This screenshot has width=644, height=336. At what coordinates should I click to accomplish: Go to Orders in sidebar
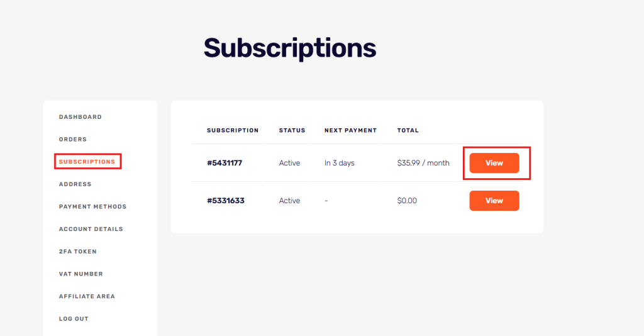tap(73, 139)
